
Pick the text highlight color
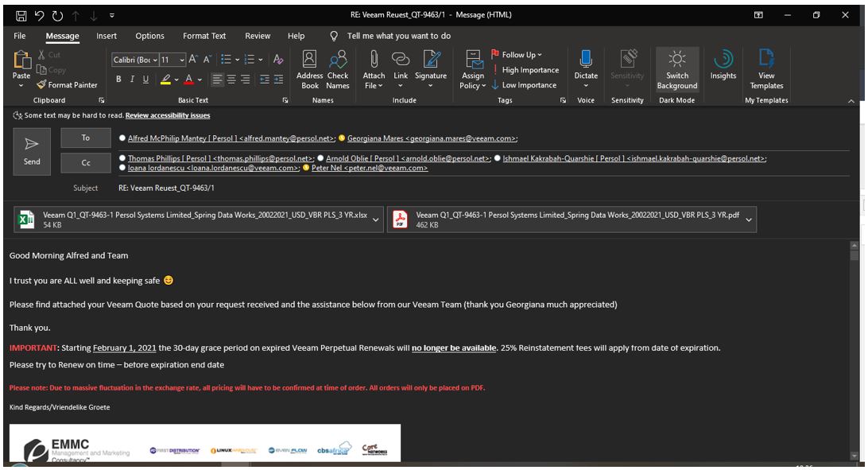[164, 79]
